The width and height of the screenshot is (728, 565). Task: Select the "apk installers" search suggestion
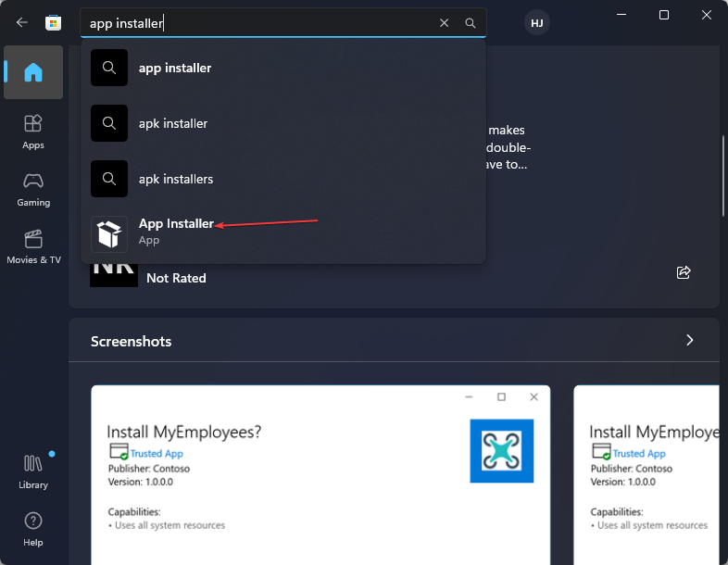coord(283,179)
